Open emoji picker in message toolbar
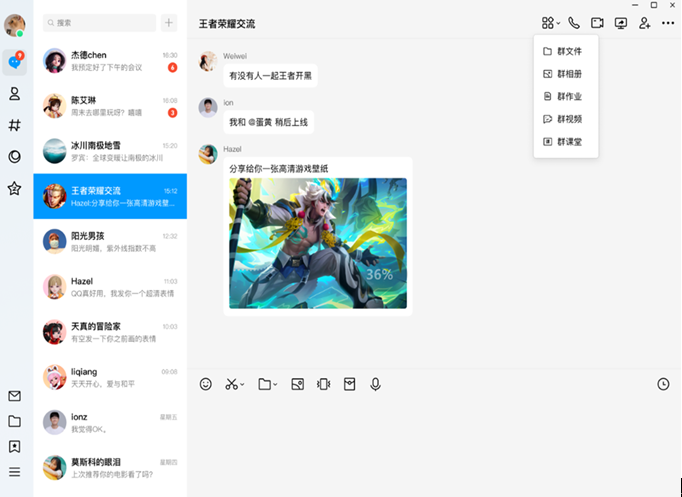This screenshot has height=497, width=682. click(x=206, y=384)
